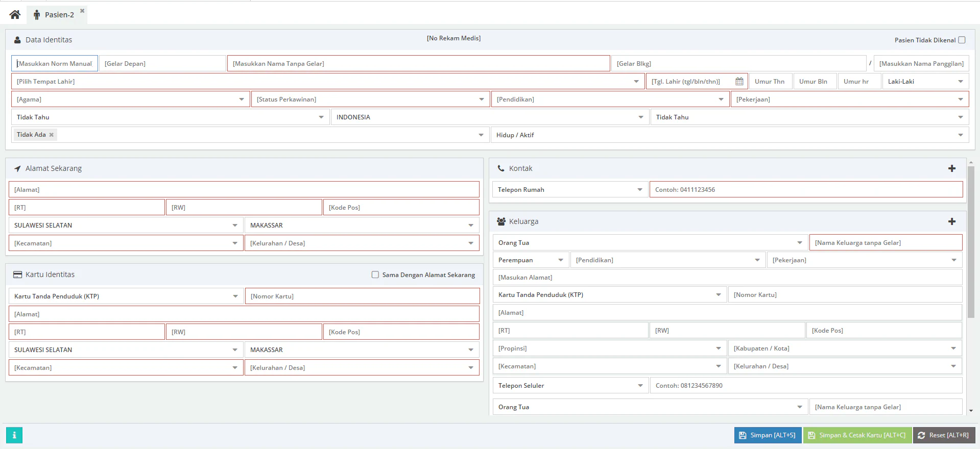980x449 pixels.
Task: Click the Masukkan Nama Panggilan field
Action: (x=921, y=64)
